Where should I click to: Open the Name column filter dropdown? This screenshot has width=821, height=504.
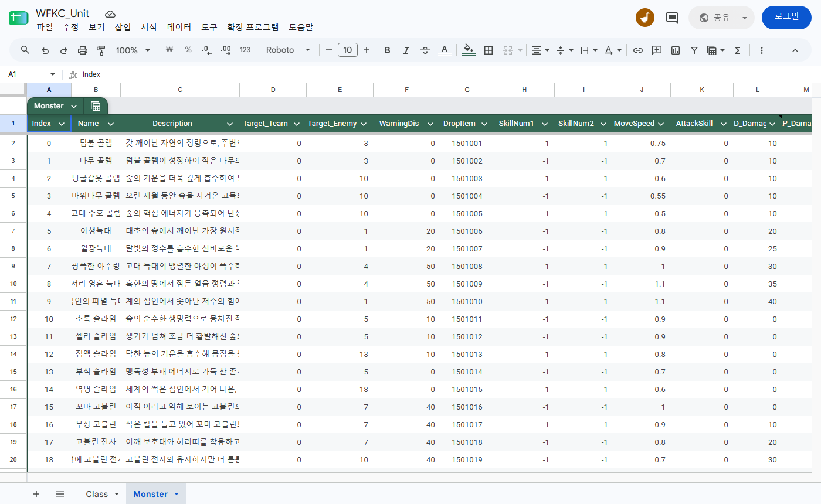[111, 124]
